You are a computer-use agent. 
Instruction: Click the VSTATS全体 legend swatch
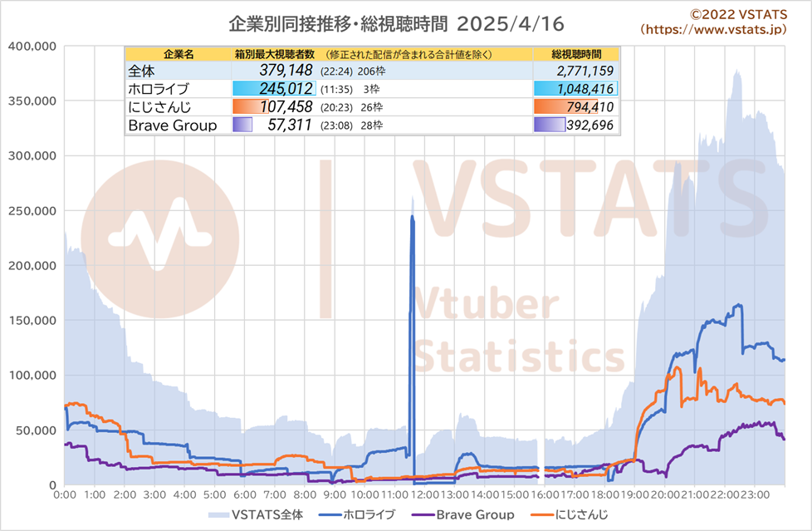(x=218, y=515)
